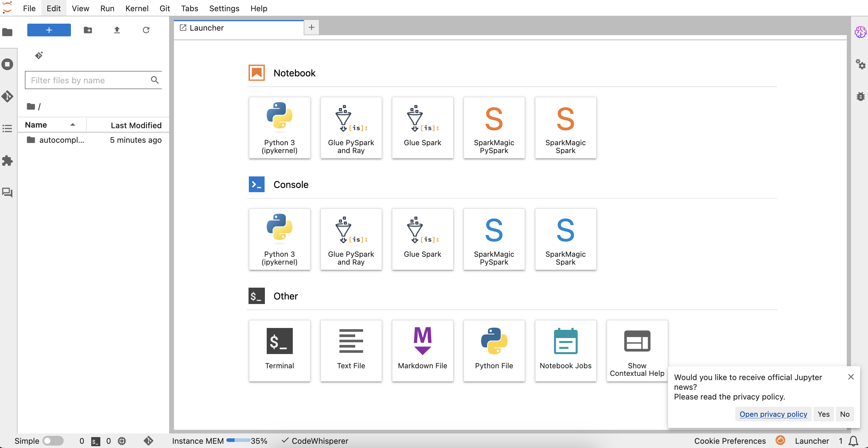Create a new Python File
The width and height of the screenshot is (868, 448).
pos(494,351)
